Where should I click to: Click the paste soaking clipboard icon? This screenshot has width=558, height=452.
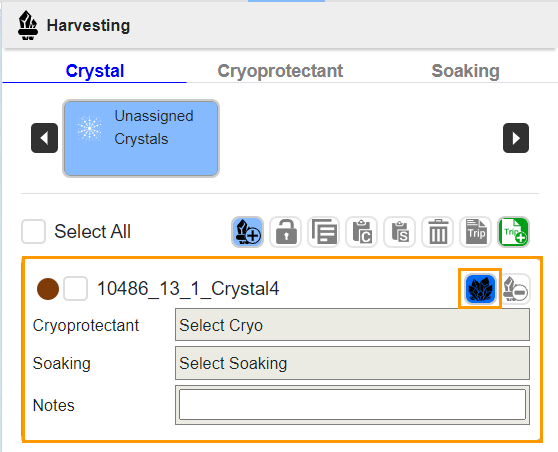[x=400, y=232]
